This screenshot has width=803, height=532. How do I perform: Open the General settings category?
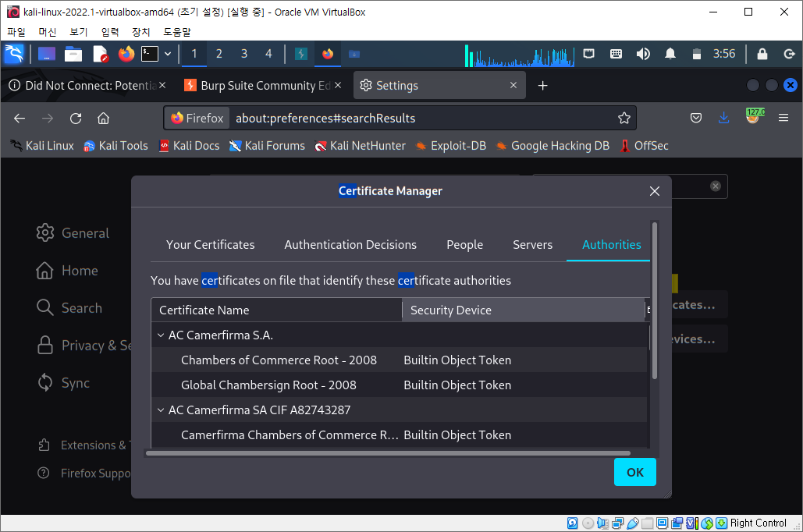(73, 233)
